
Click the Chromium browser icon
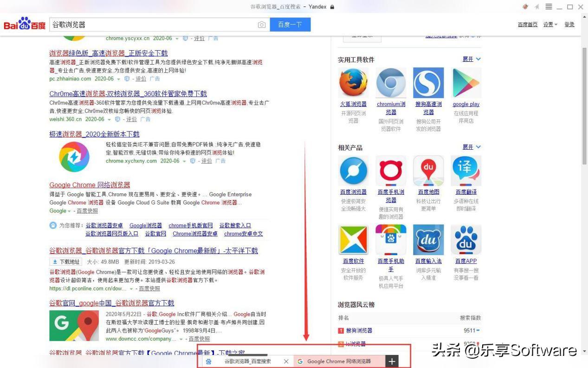pyautogui.click(x=391, y=83)
